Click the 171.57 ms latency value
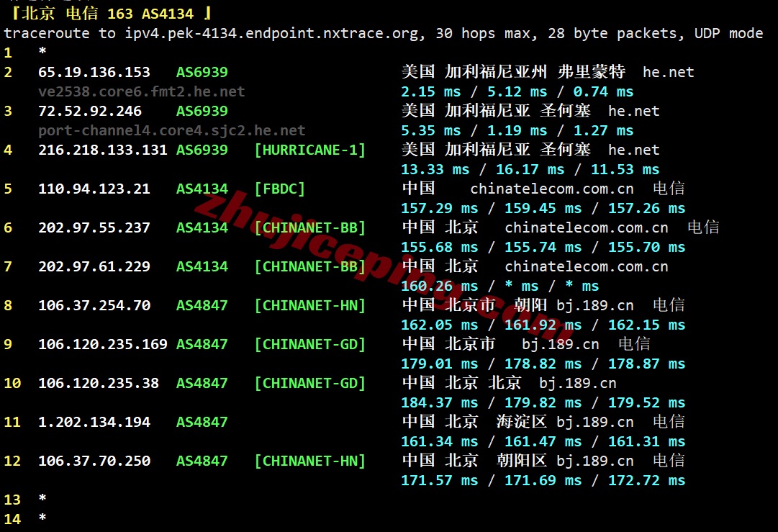This screenshot has width=778, height=532. coord(440,481)
